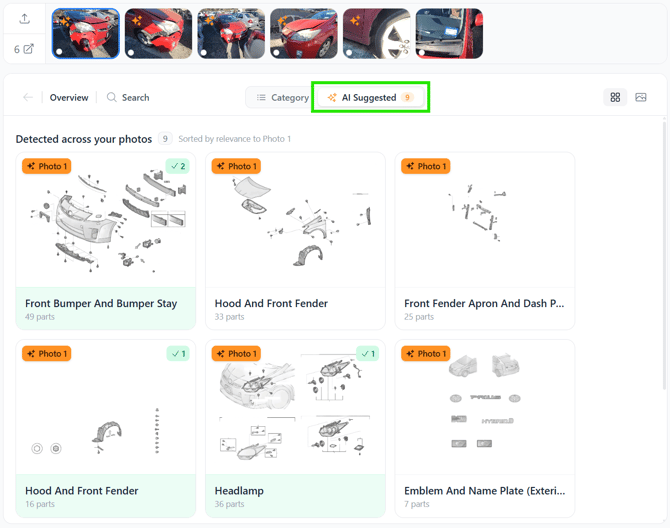The image size is (670, 528).
Task: Select the Category tab
Action: pos(282,97)
